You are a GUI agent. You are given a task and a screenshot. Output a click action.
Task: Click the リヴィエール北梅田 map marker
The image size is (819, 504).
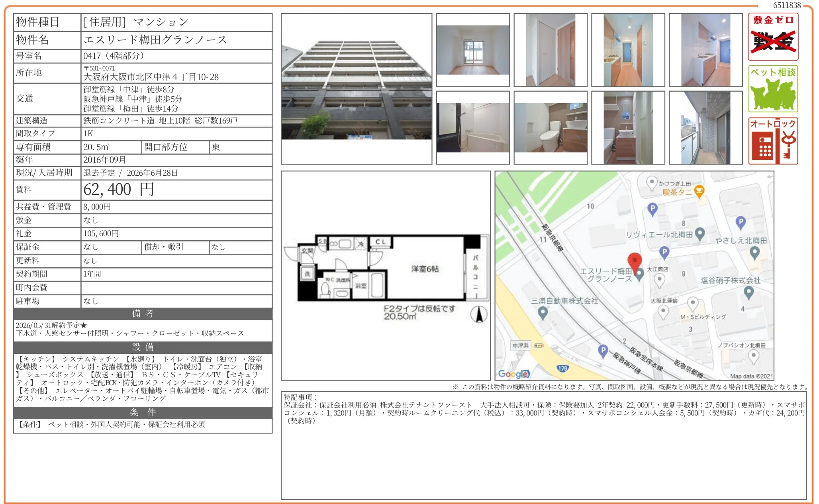click(700, 234)
